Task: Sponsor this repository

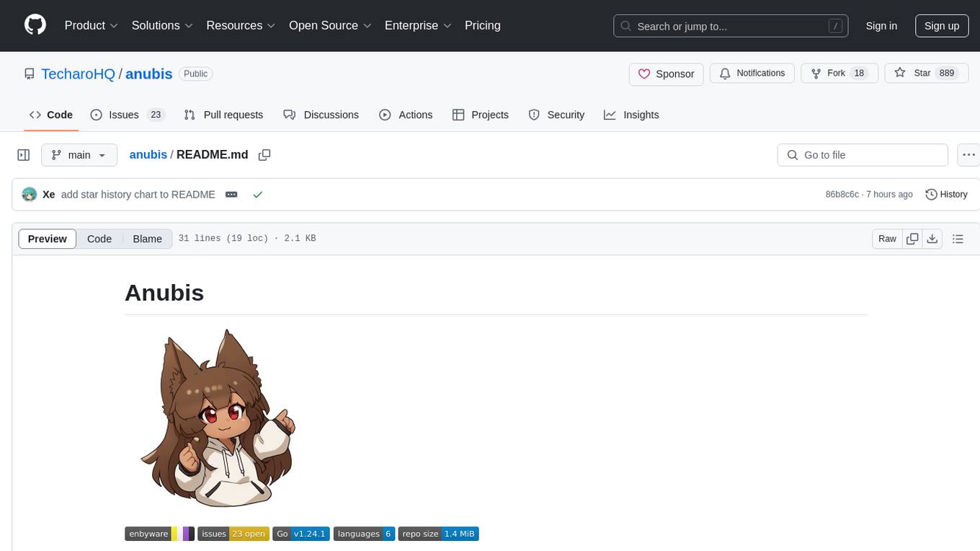Action: [666, 74]
